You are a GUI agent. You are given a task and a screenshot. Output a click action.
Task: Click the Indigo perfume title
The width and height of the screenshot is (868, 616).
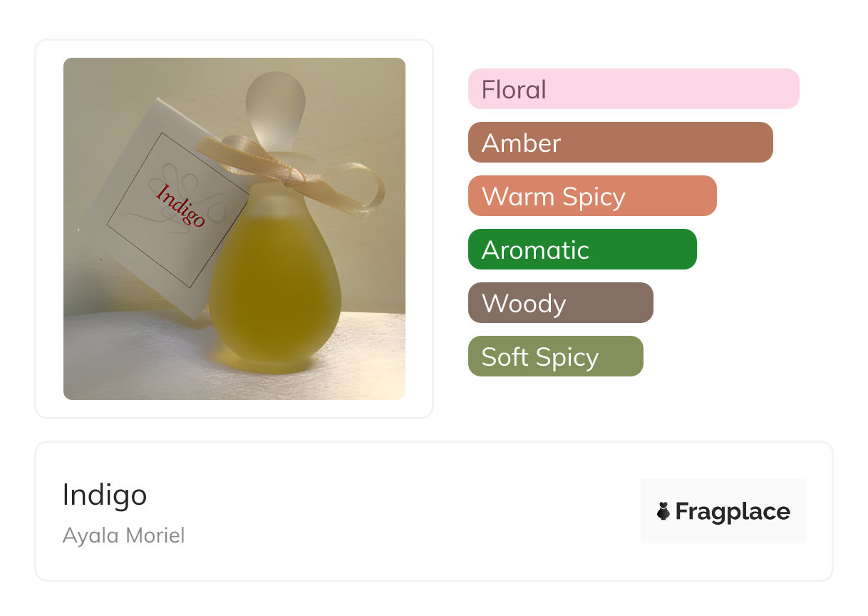pos(105,495)
